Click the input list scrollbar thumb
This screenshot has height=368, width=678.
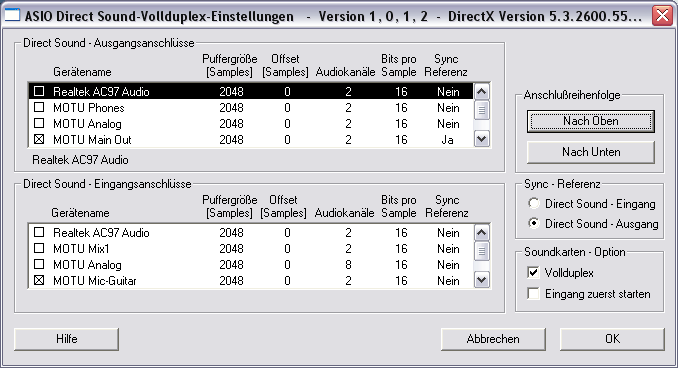tap(482, 251)
